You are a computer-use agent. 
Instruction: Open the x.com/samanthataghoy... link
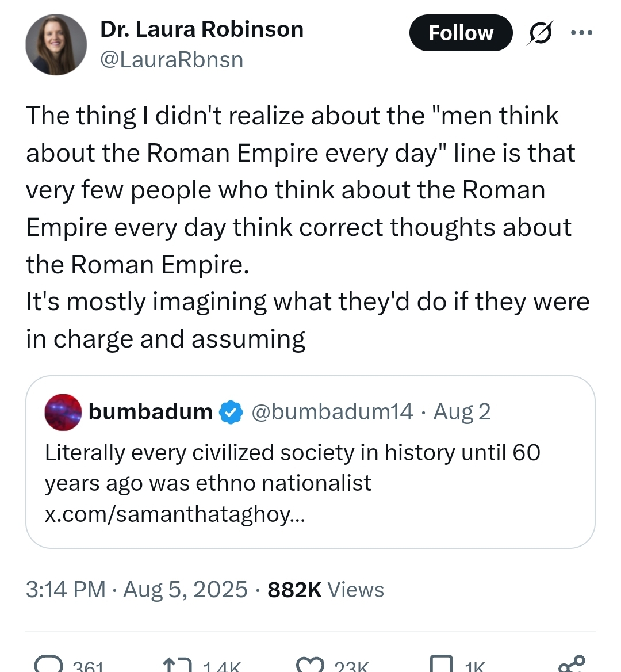click(x=175, y=514)
